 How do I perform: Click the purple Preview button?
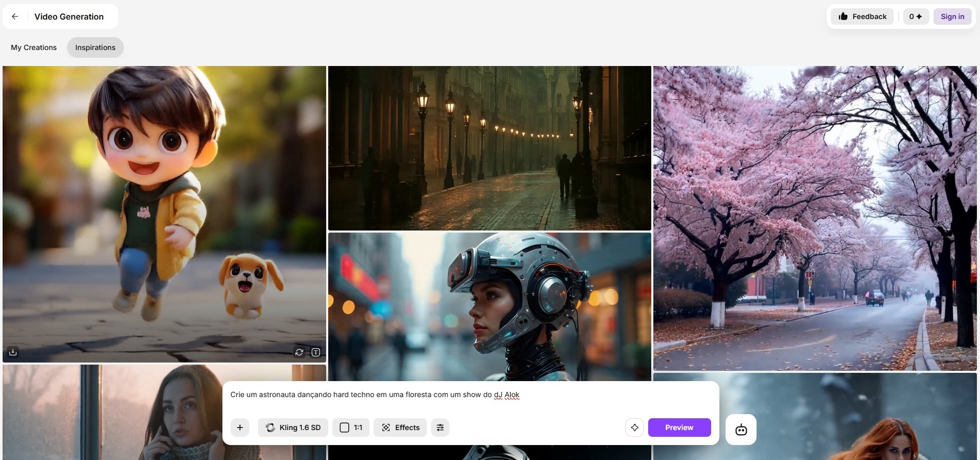coord(679,428)
